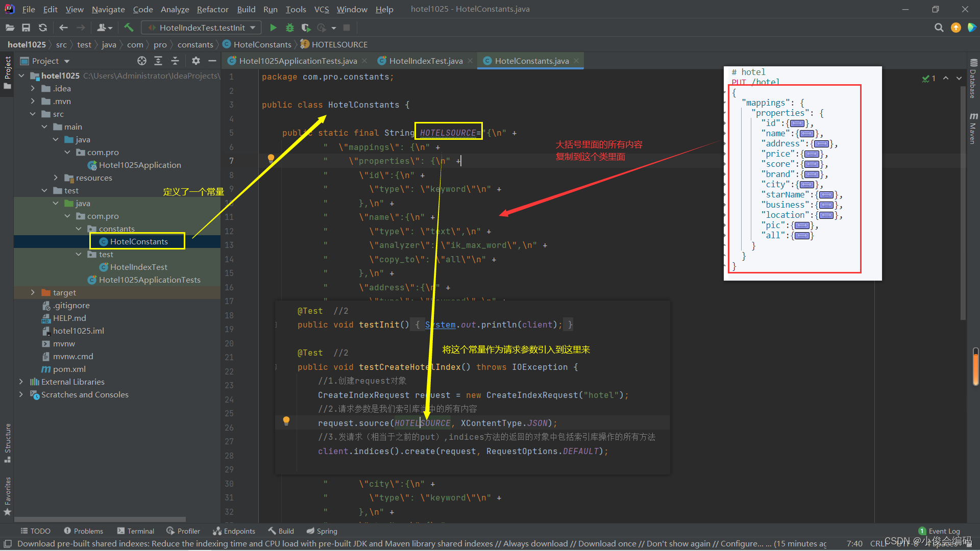Open the Project panel settings gear
980x551 pixels.
pos(195,61)
